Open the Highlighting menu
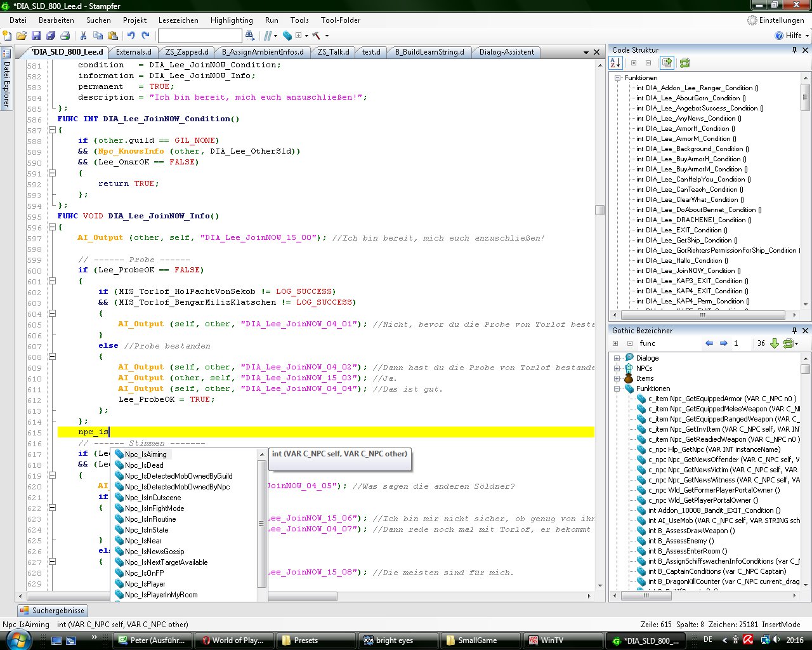The height and width of the screenshot is (650, 812). (232, 20)
